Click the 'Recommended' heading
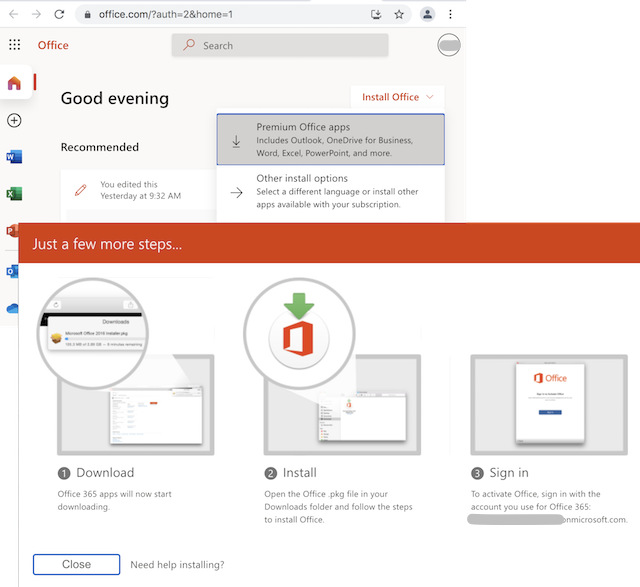Screen dimensions: 640x587 [x=100, y=147]
